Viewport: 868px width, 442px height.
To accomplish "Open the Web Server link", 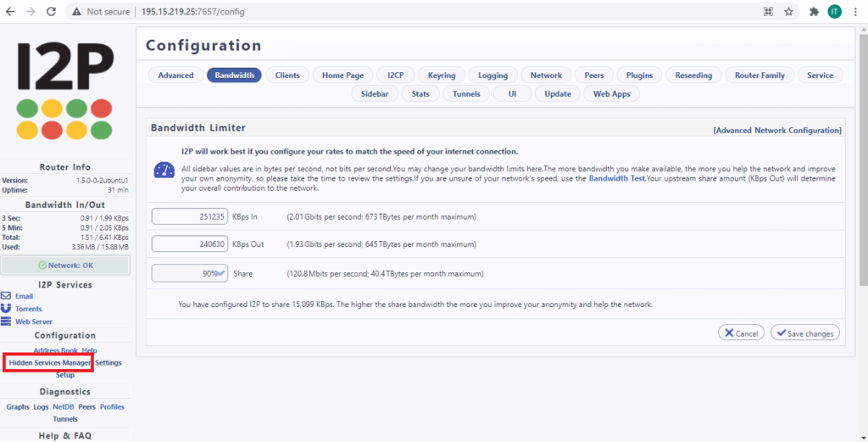I will click(34, 322).
